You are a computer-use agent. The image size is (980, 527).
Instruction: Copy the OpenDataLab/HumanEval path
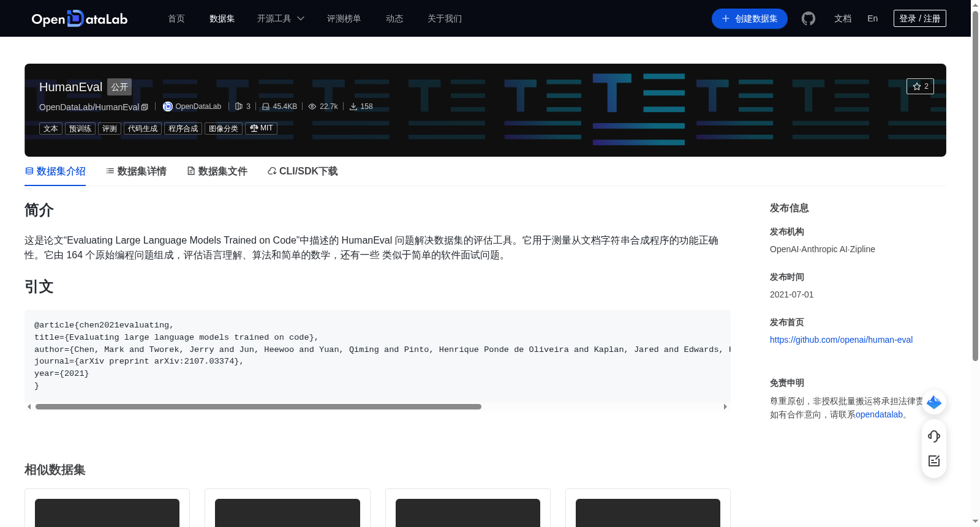click(x=145, y=107)
